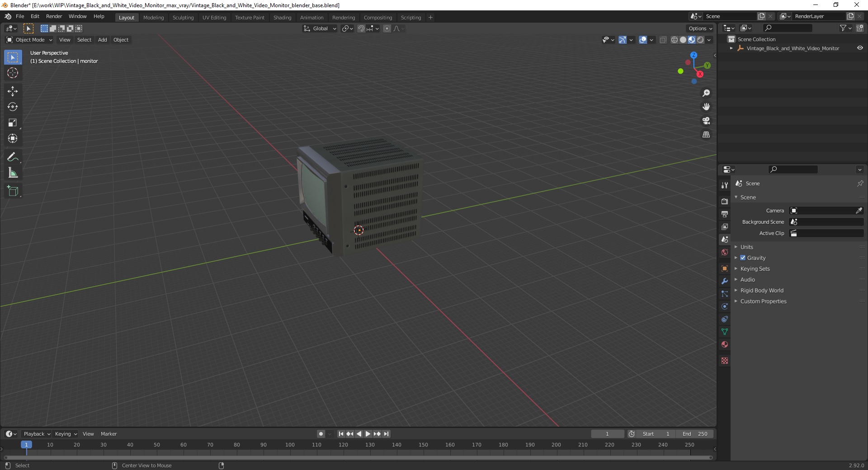This screenshot has height=470, width=868.
Task: Click the End frame field
Action: (695, 434)
